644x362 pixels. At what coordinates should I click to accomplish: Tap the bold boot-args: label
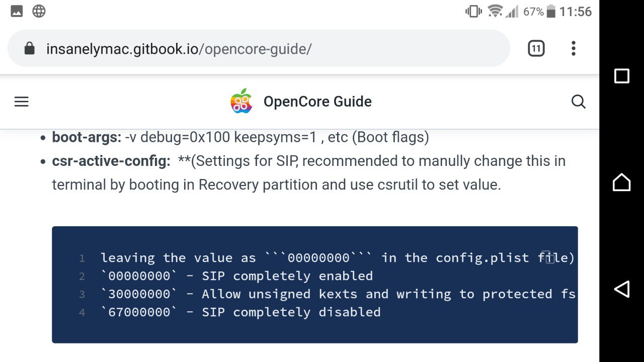[x=87, y=137]
